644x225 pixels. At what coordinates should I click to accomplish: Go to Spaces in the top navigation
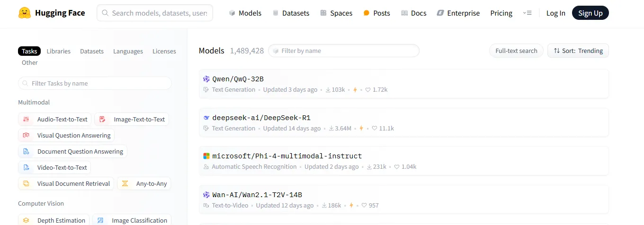[336, 13]
